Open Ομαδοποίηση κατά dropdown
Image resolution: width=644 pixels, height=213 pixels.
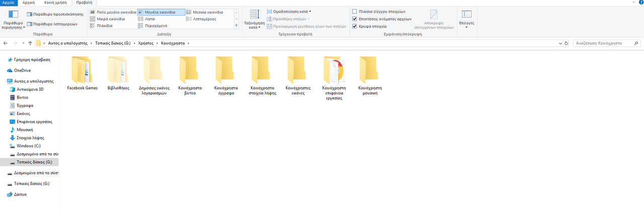click(289, 11)
